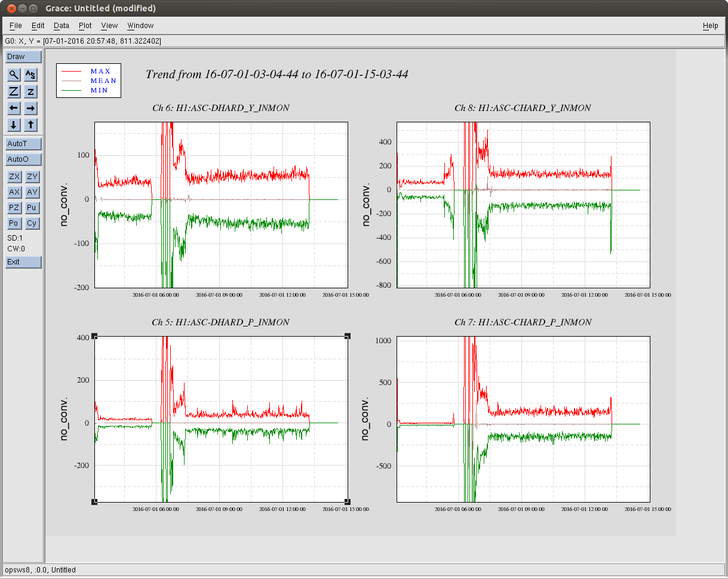Open the Data menu
728x579 pixels.
pyautogui.click(x=62, y=26)
